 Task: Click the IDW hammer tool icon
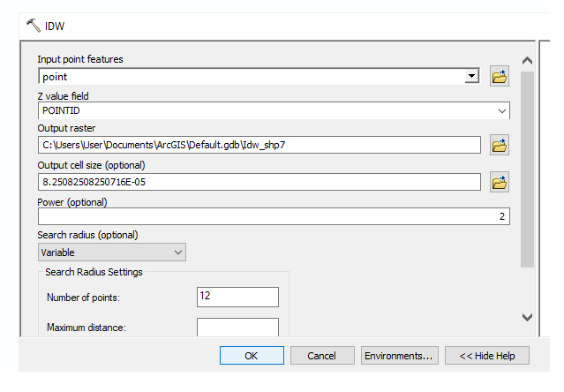[34, 26]
